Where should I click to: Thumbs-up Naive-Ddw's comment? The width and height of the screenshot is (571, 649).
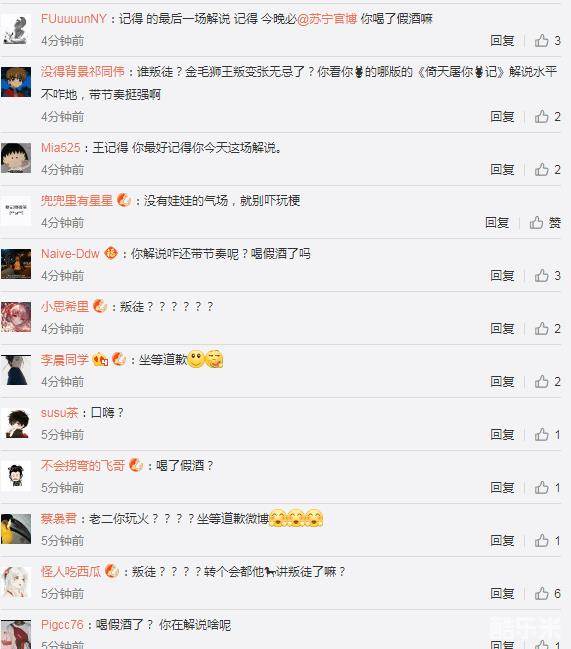click(x=541, y=276)
